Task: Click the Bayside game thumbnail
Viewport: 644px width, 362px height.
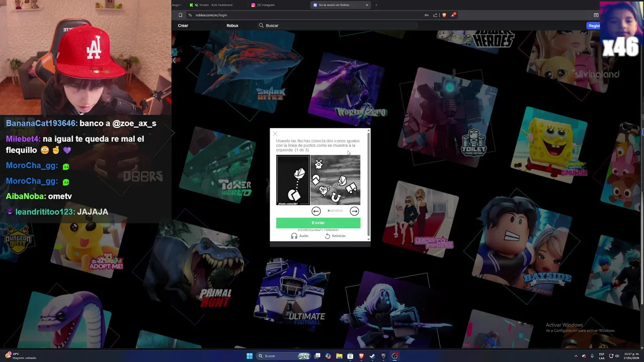Action: pos(523,244)
